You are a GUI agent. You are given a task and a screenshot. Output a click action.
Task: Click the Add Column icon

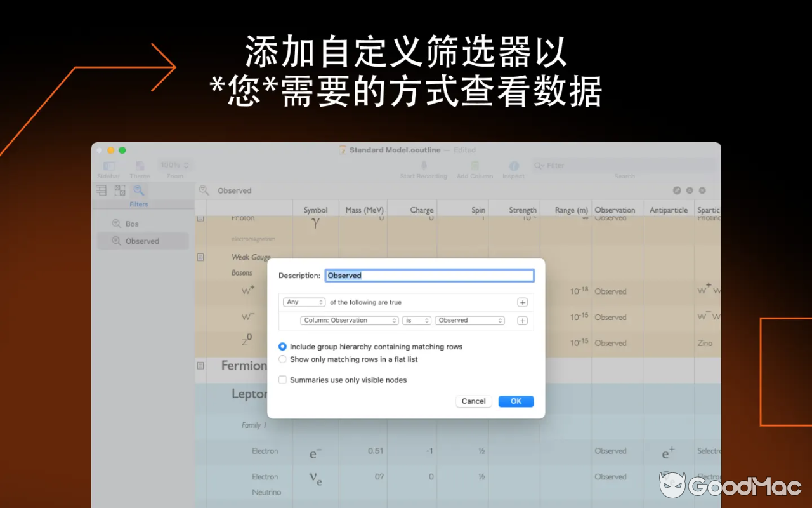pyautogui.click(x=475, y=164)
